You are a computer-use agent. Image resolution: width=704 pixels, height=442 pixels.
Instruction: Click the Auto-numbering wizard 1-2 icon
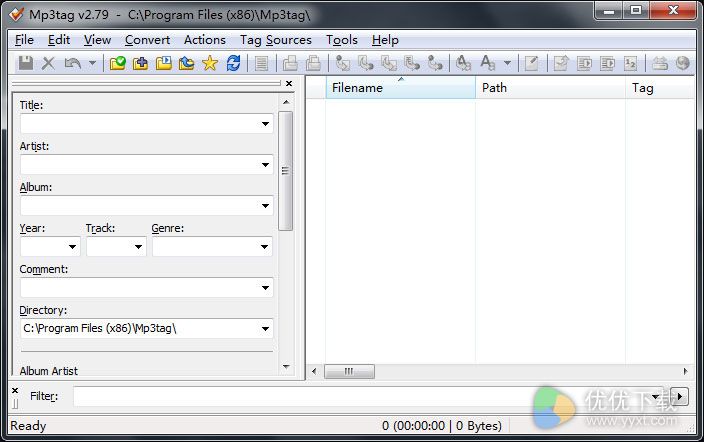click(630, 63)
